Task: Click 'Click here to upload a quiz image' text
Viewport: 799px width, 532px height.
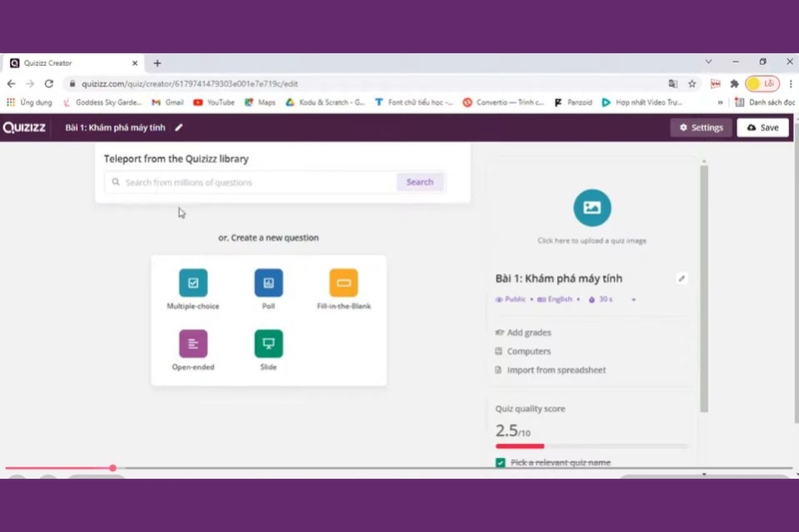Action: click(592, 241)
